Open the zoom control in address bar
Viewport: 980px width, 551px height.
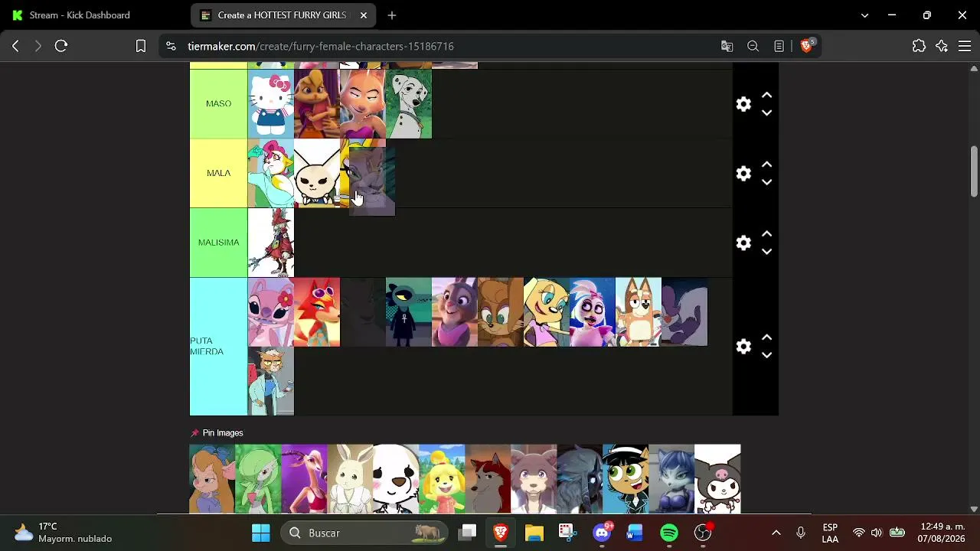753,47
